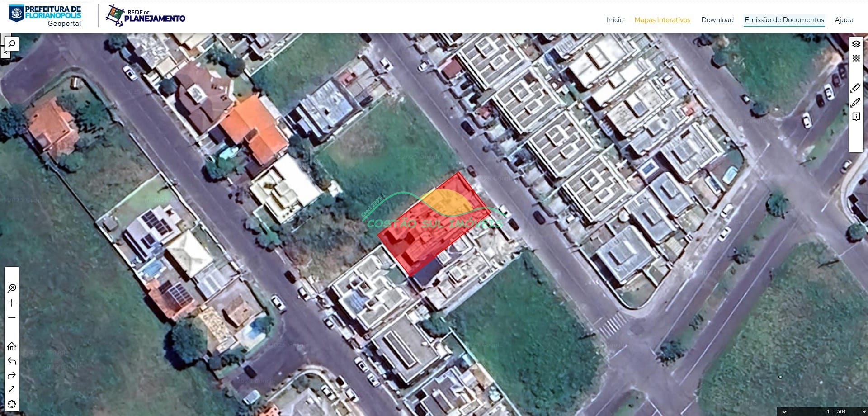868x416 pixels.
Task: Select the pencil drawing tool
Action: (856, 102)
